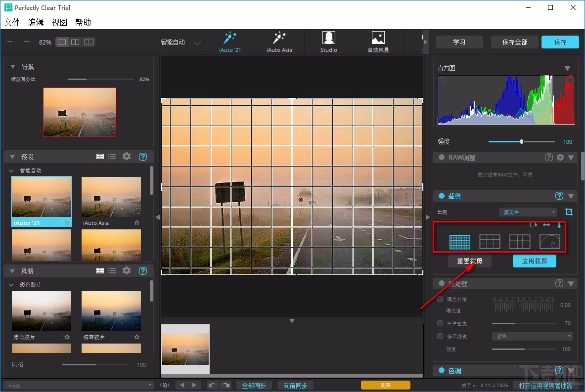Tick the 中性密度 checkbox
Screen dimensions: 585x392
pyautogui.click(x=440, y=323)
